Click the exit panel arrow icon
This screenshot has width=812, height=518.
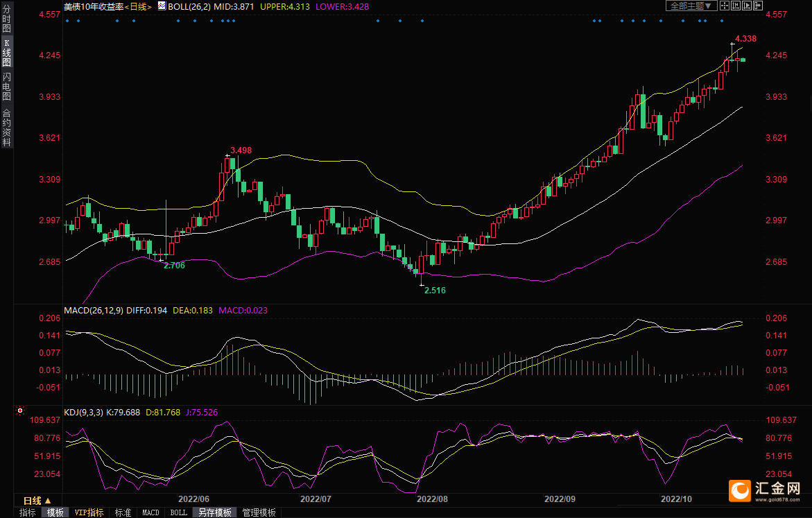[x=758, y=6]
